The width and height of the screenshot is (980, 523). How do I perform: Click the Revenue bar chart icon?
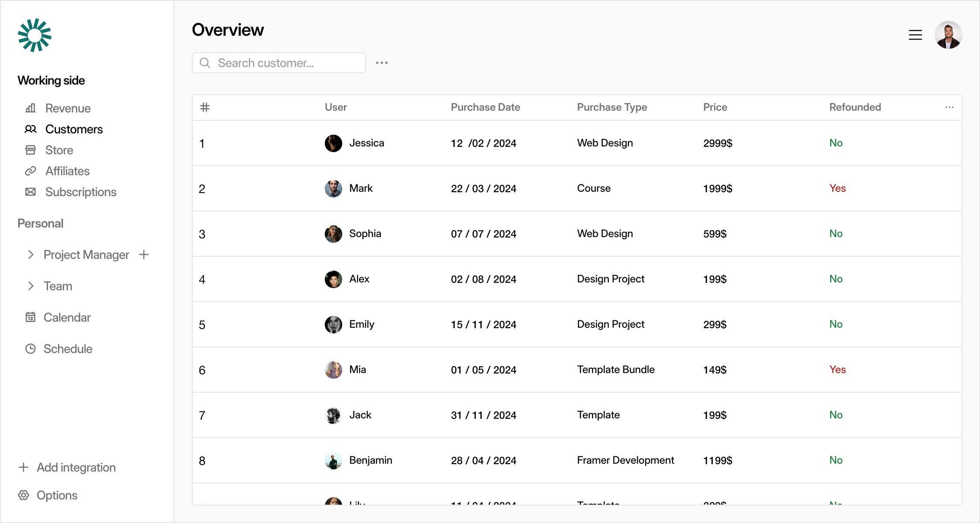click(x=31, y=108)
